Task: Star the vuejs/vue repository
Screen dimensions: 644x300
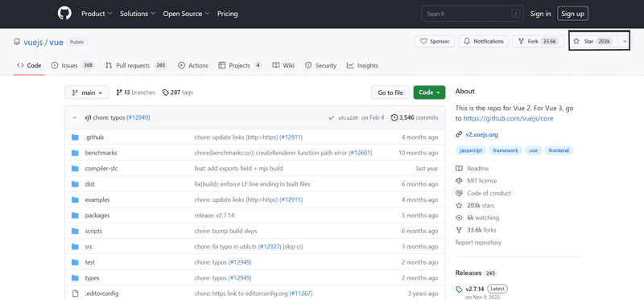Action: click(x=594, y=42)
